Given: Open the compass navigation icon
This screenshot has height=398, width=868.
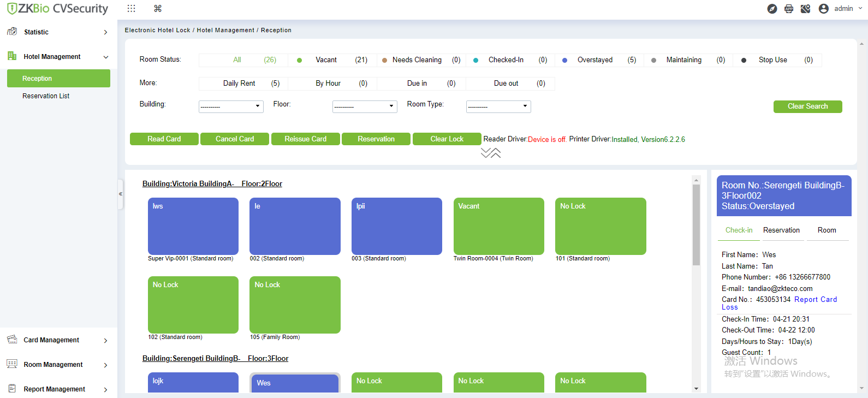Looking at the screenshot, I should [772, 9].
